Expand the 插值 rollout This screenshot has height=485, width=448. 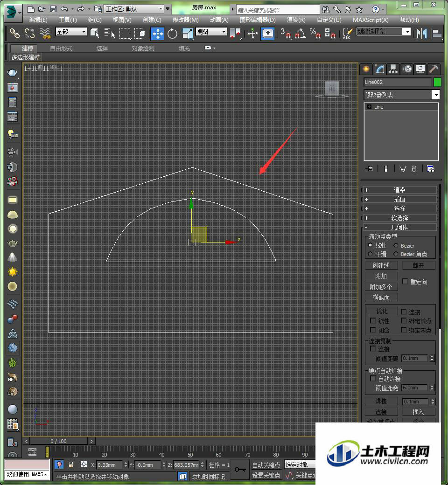pyautogui.click(x=399, y=199)
